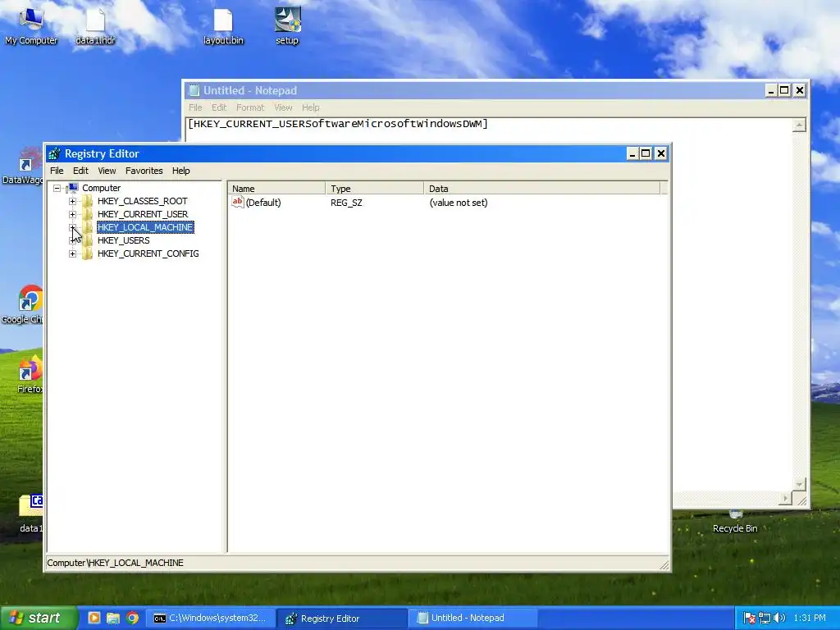Open Registry Editor File menu

[57, 171]
